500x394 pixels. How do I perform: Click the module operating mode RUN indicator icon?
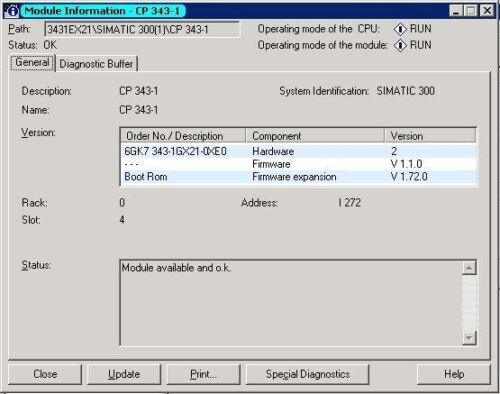point(400,45)
